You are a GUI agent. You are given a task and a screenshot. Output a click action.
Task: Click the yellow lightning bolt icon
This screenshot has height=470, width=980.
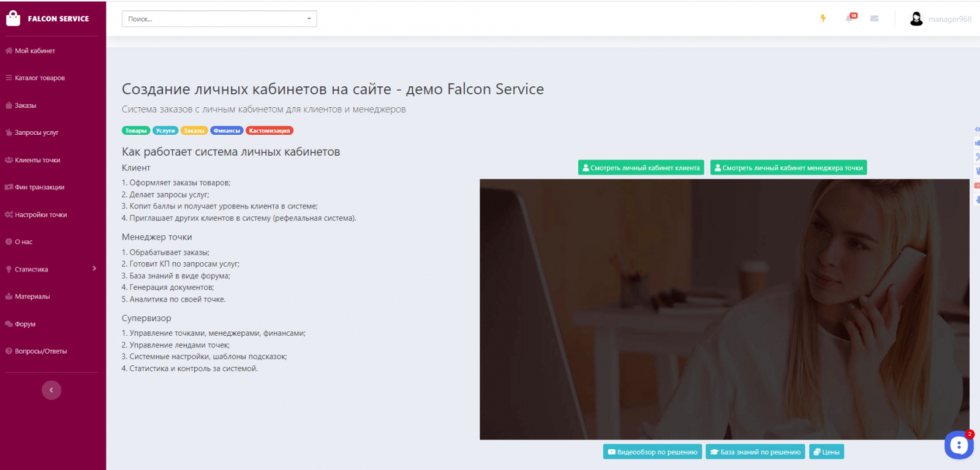(x=823, y=18)
